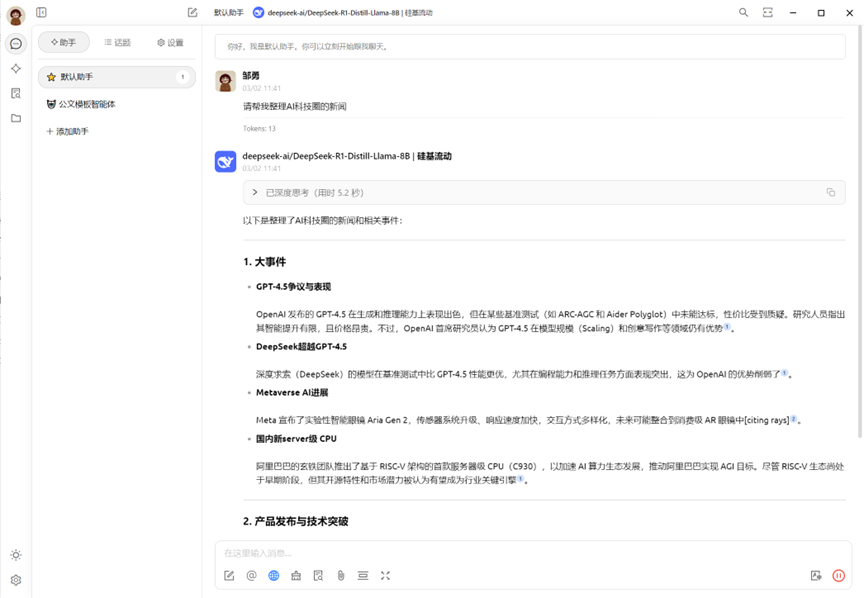Select the 公文模板智能体 assistant
Screen dimensions: 864x598
(86, 104)
